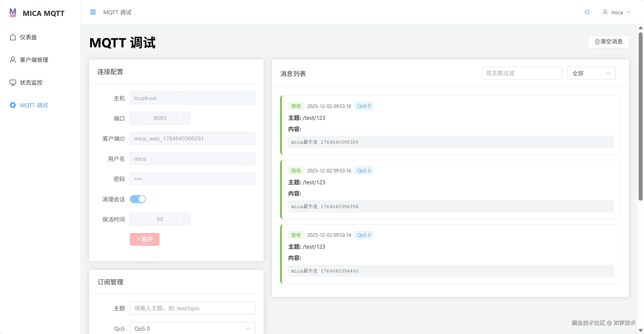The image size is (644, 334).
Task: Expand the mica user menu chevron
Action: coord(629,12)
